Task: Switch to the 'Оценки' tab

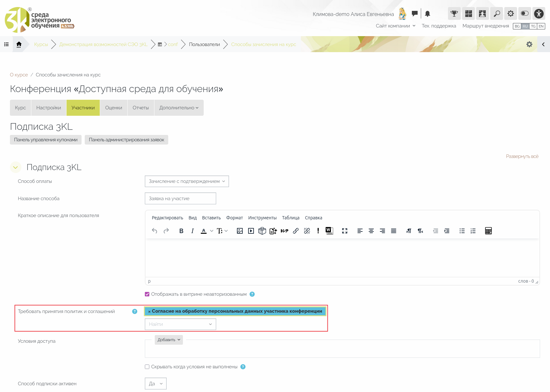Action: pyautogui.click(x=114, y=108)
